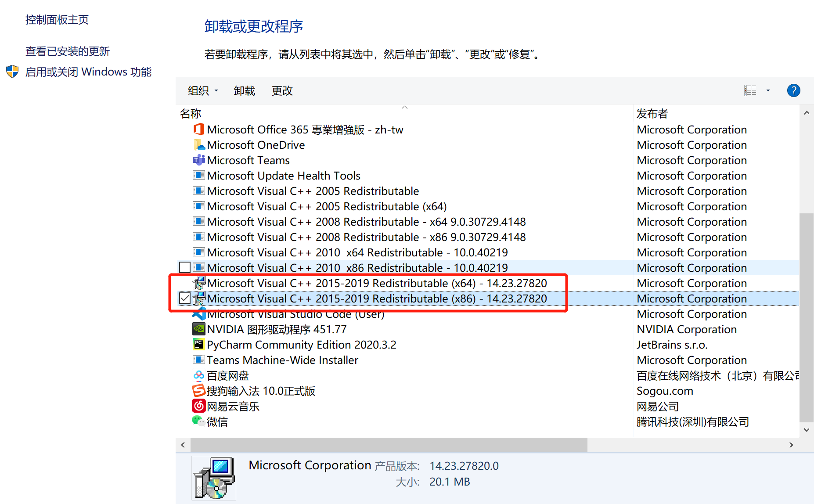The image size is (814, 504).
Task: Click publisher JetBrains s.r.o.
Action: pyautogui.click(x=672, y=345)
